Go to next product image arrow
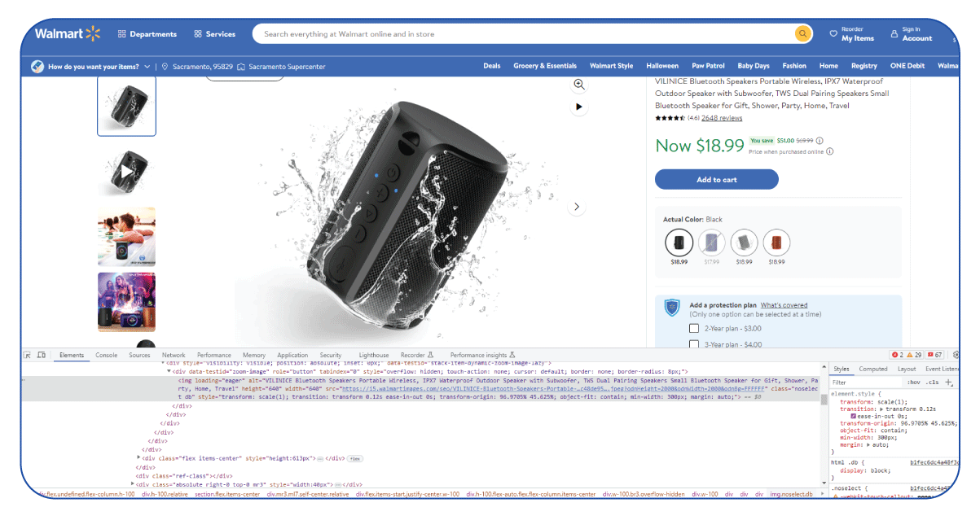The image size is (980, 516). tap(577, 207)
